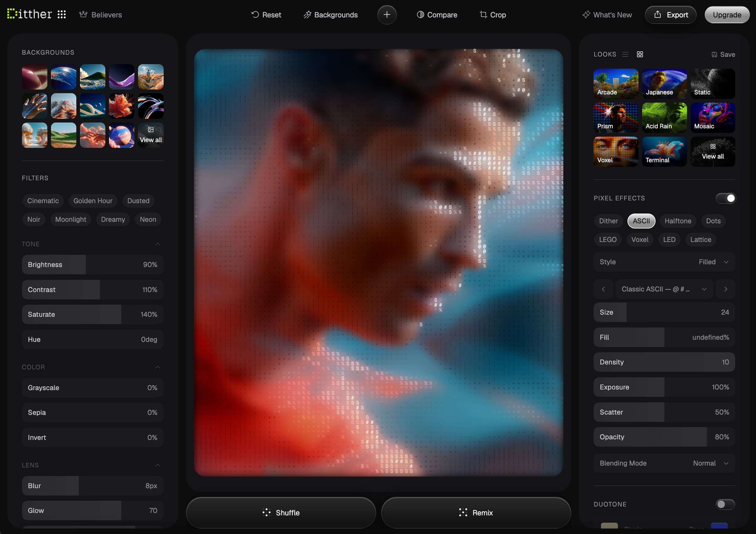Apply the Static look
Image resolution: width=756 pixels, height=534 pixels.
point(713,84)
